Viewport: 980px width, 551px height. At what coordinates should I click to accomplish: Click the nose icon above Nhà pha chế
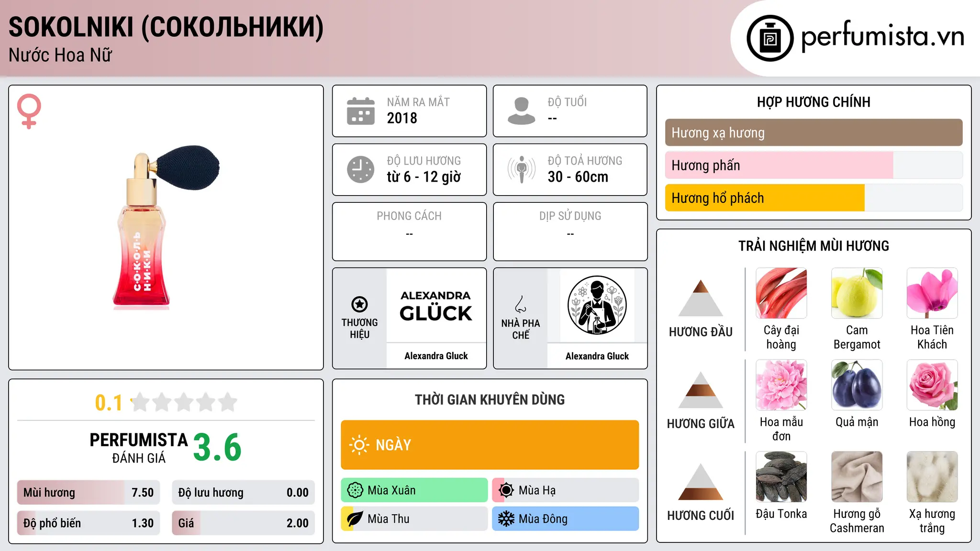(x=521, y=304)
